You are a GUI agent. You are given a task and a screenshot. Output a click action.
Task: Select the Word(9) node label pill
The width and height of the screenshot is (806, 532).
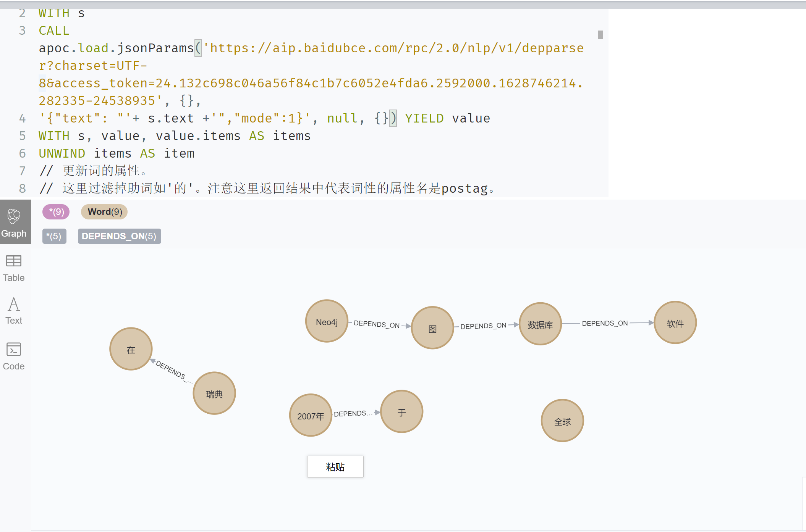pyautogui.click(x=104, y=212)
